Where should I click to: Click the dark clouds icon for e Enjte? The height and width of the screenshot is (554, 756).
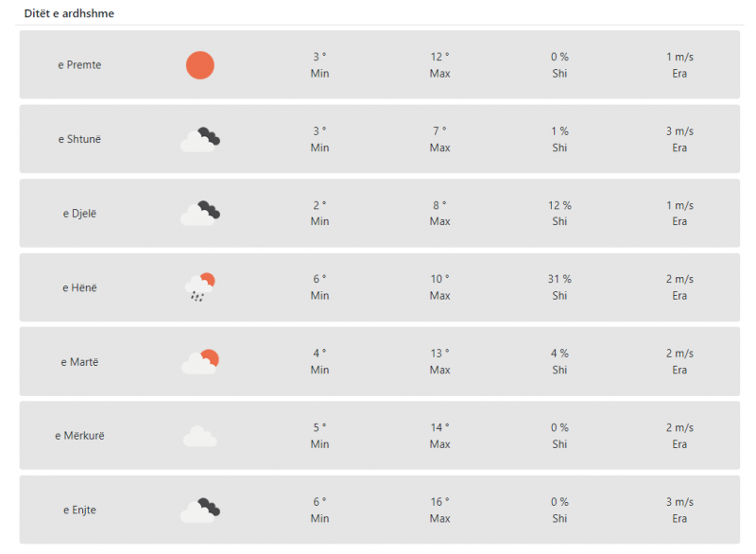(200, 511)
